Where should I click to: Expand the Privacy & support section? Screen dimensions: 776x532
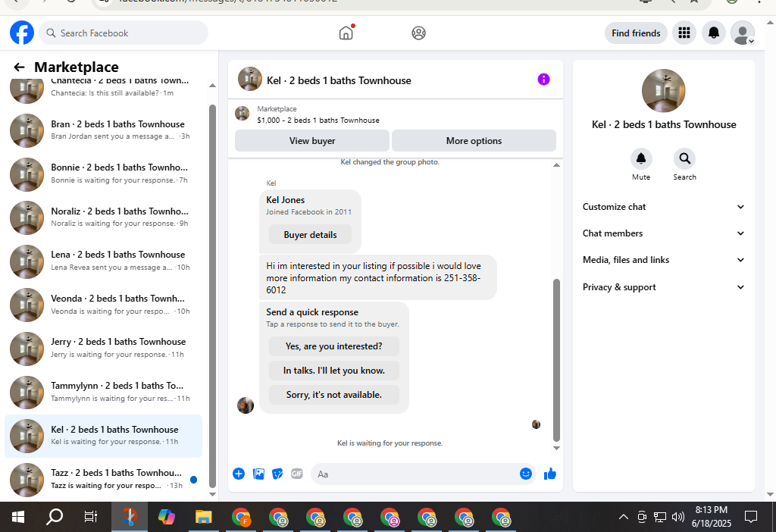(x=663, y=287)
